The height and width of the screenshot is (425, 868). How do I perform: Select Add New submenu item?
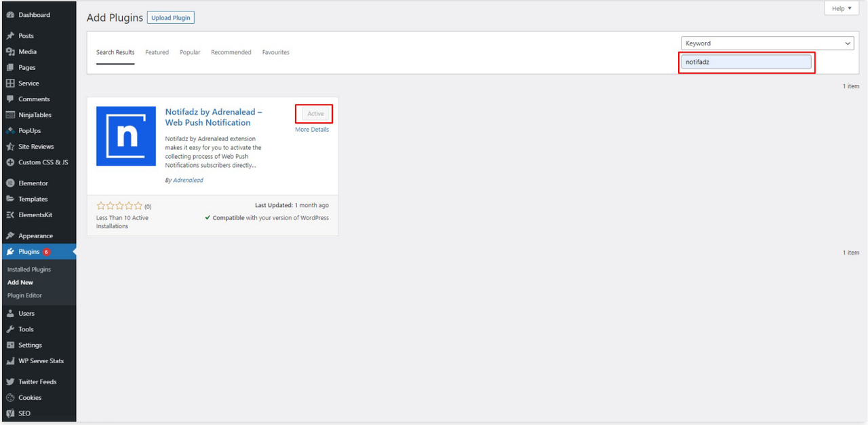tap(20, 282)
